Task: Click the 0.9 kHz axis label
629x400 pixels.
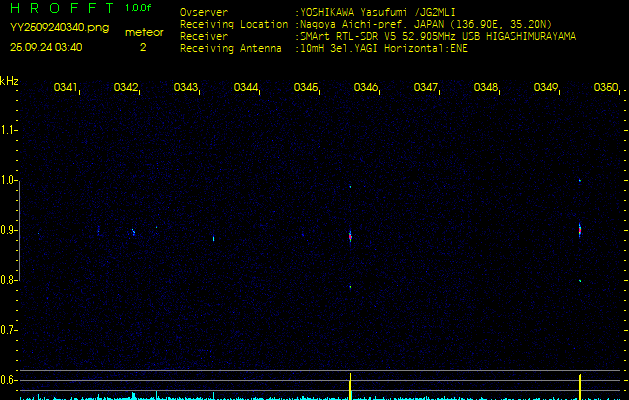Action: click(8, 230)
